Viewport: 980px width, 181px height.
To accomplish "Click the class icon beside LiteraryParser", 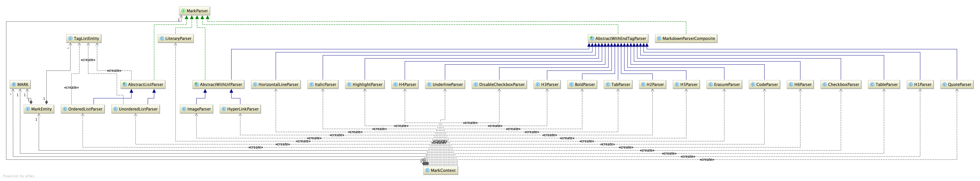I will pos(162,39).
